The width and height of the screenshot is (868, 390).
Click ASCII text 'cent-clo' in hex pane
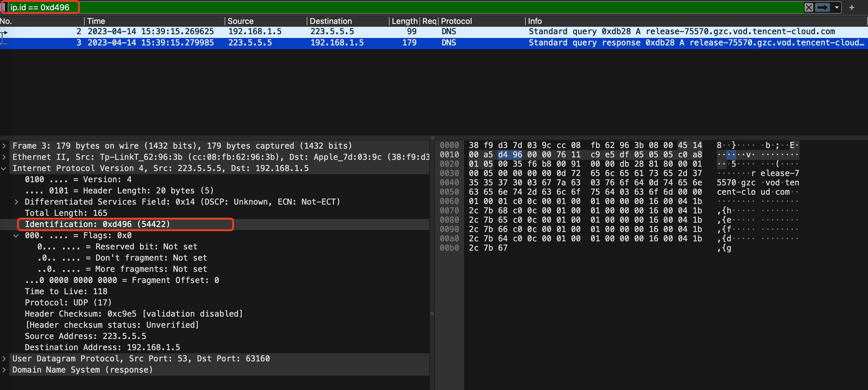click(736, 192)
